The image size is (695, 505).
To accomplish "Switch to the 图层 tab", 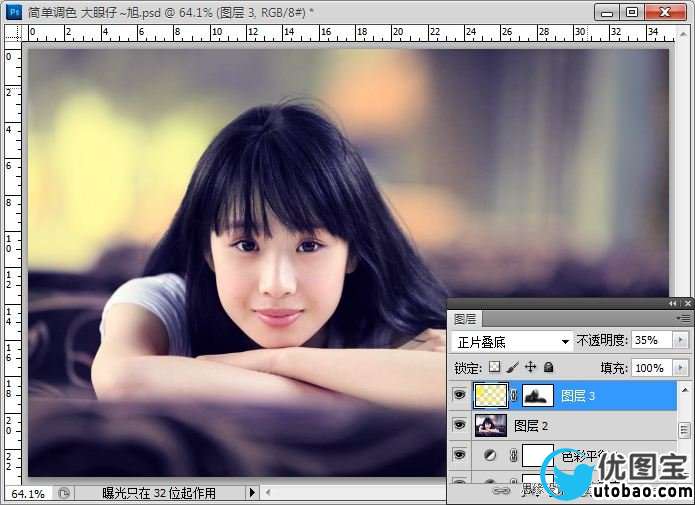I will [465, 319].
